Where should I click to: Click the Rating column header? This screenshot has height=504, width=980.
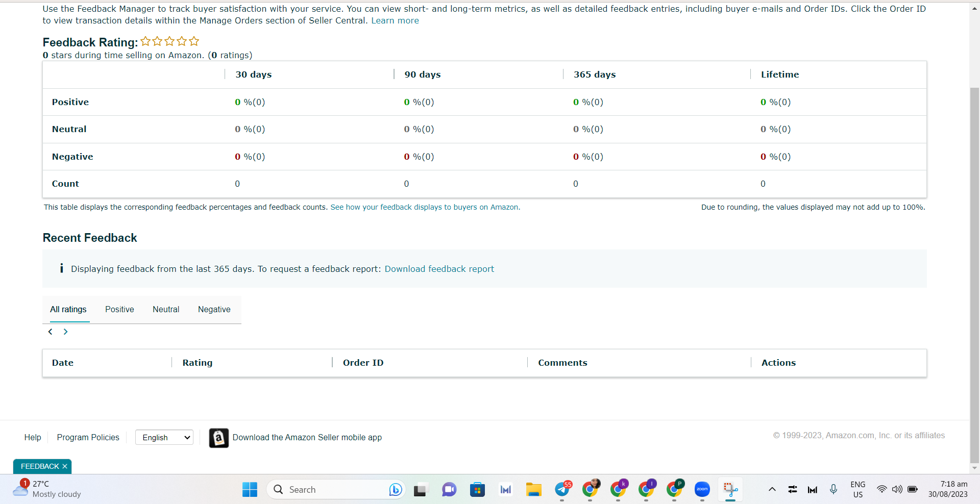pyautogui.click(x=198, y=363)
